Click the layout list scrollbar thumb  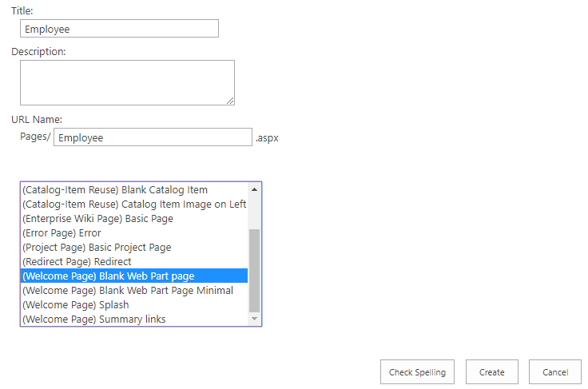(x=255, y=270)
